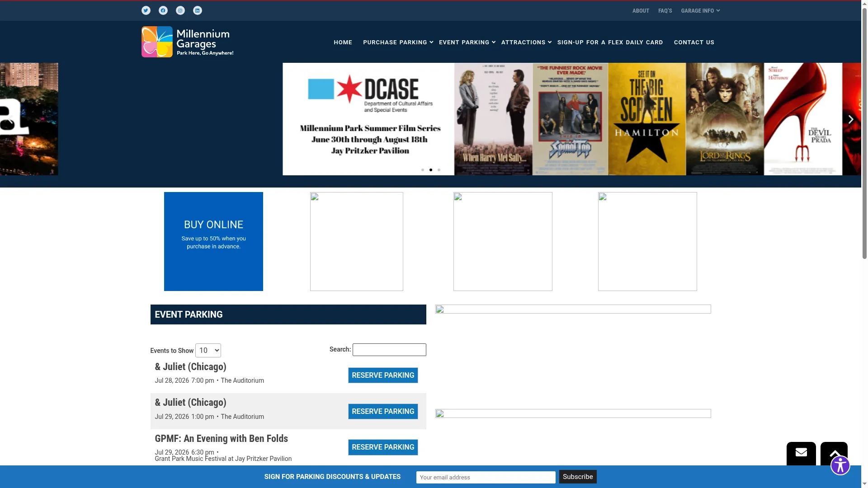Select first carousel pagination dot
Viewport: 868px width, 488px height.
click(x=422, y=170)
